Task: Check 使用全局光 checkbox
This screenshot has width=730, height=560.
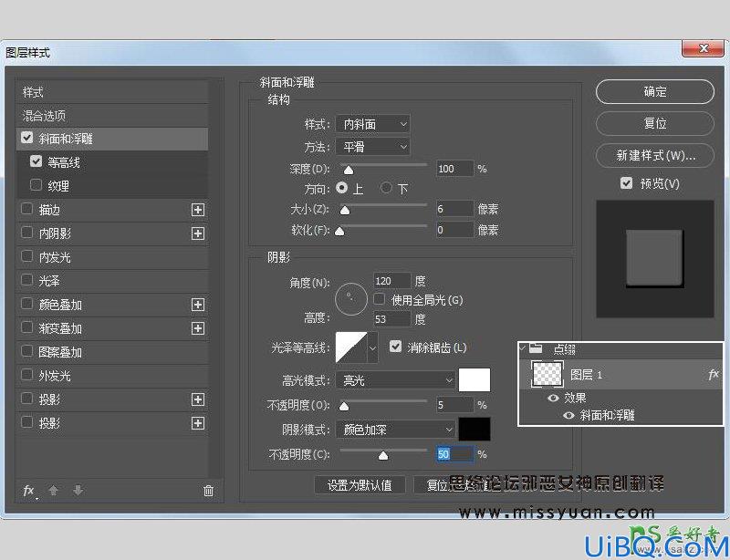Action: tap(379, 299)
